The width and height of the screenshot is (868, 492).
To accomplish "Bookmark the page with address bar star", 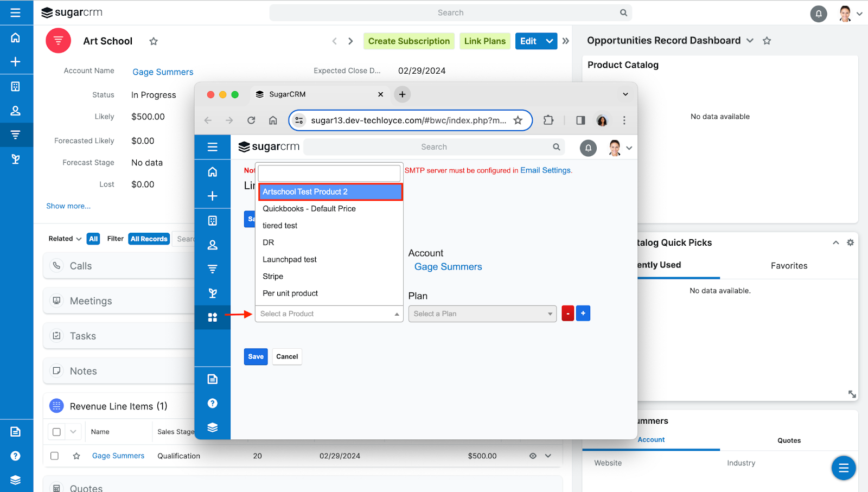I will click(518, 120).
